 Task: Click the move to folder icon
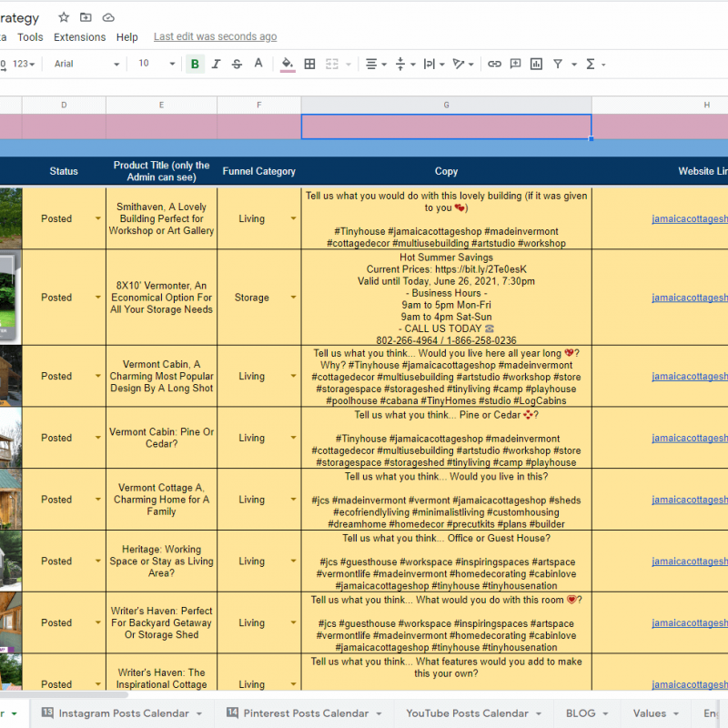(86, 17)
